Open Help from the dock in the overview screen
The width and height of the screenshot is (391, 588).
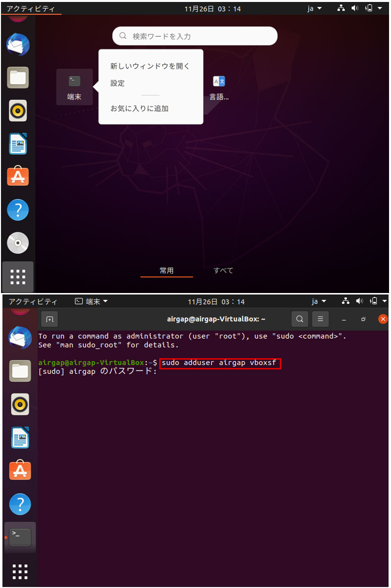pyautogui.click(x=18, y=210)
